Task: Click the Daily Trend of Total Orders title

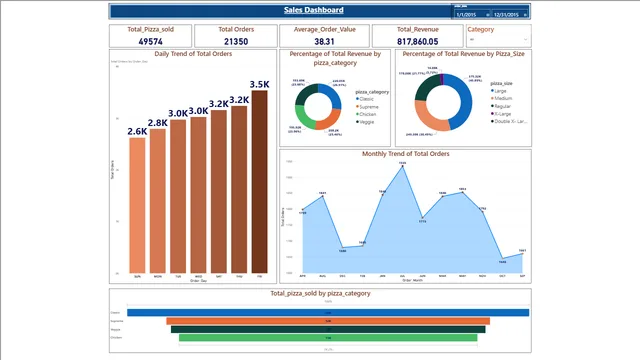Action: click(193, 54)
